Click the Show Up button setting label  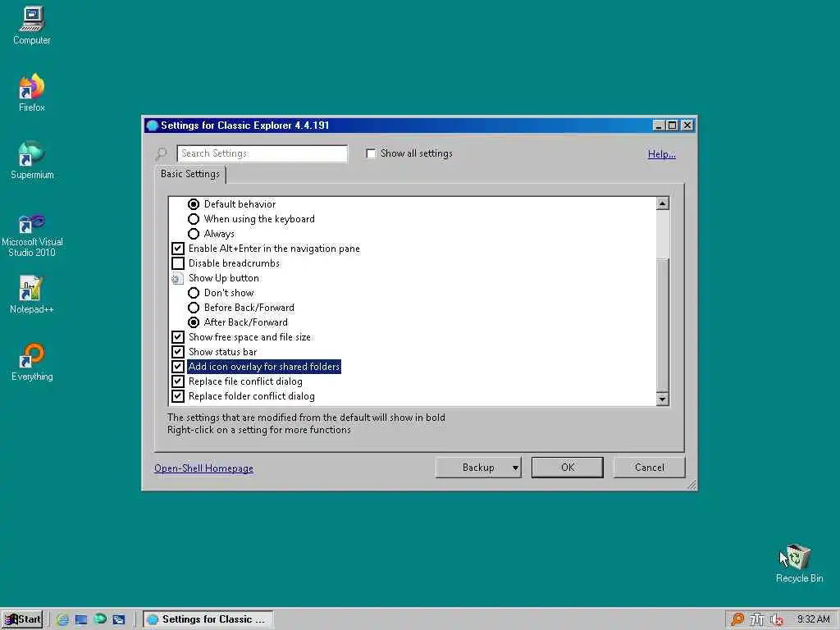pyautogui.click(x=223, y=279)
